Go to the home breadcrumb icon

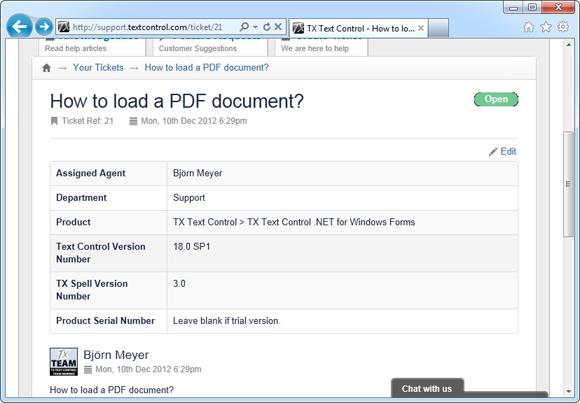point(46,68)
